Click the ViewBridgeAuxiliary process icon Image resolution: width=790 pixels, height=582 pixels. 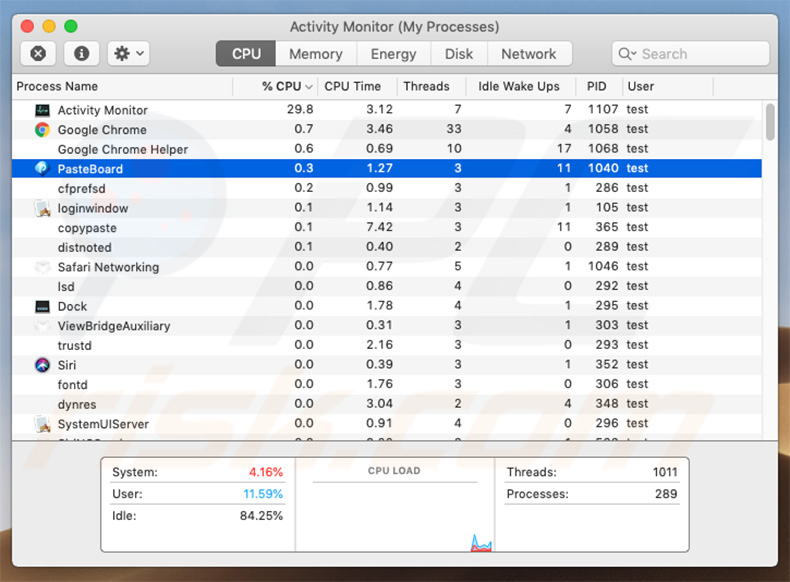coord(42,326)
